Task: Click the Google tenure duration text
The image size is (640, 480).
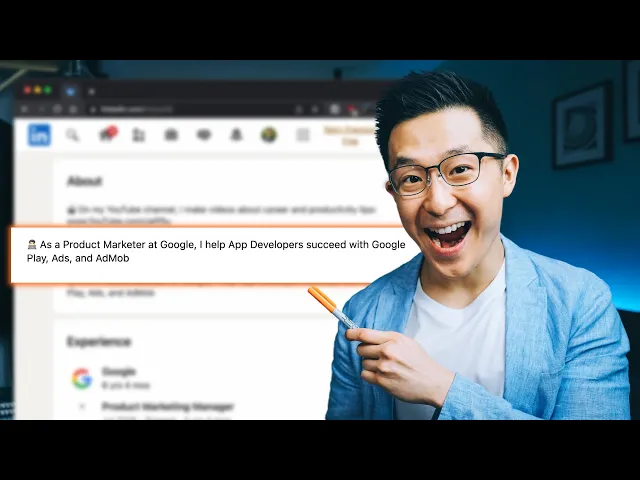Action: [x=126, y=385]
